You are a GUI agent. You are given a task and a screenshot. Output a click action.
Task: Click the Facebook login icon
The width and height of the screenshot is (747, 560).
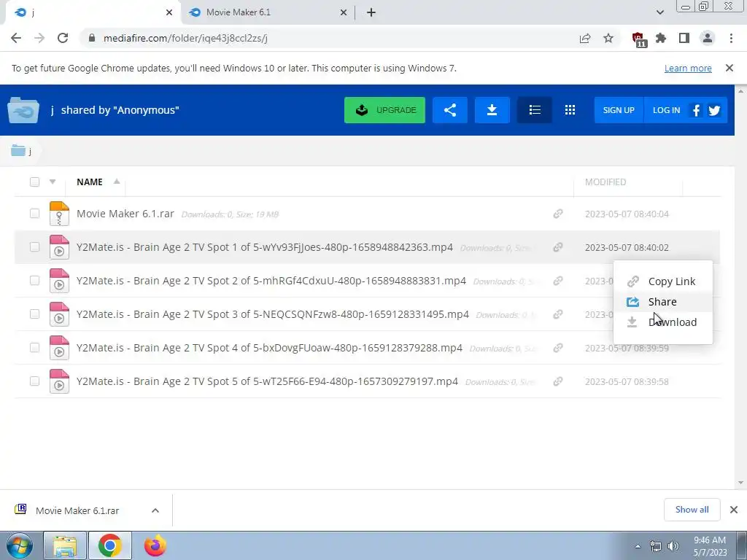tap(696, 111)
